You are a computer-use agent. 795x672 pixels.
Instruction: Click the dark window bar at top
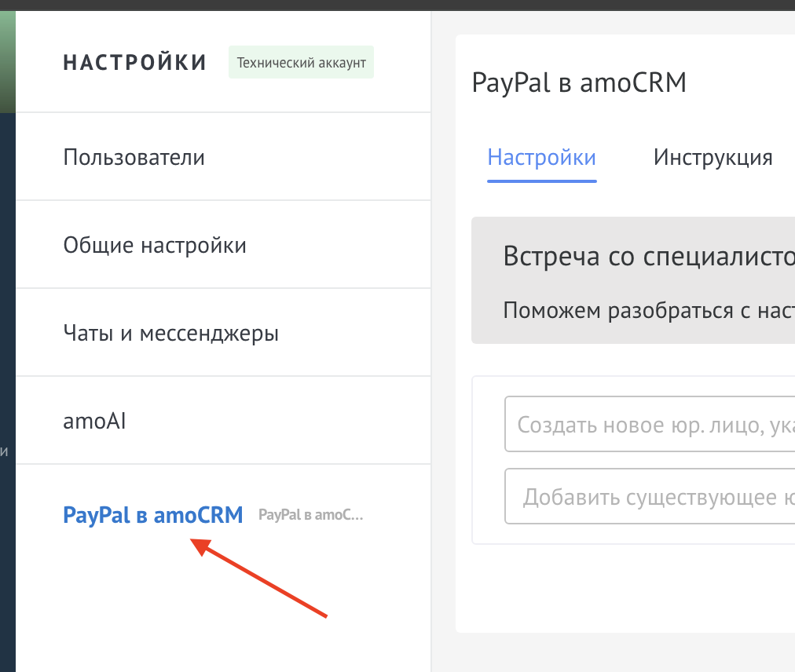point(397,5)
